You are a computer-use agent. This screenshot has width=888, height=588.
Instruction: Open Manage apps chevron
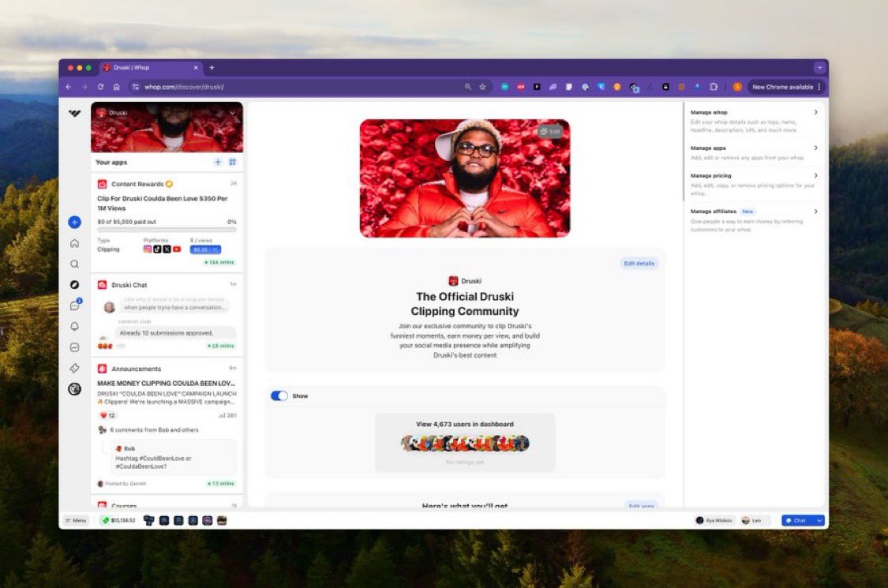pos(815,148)
